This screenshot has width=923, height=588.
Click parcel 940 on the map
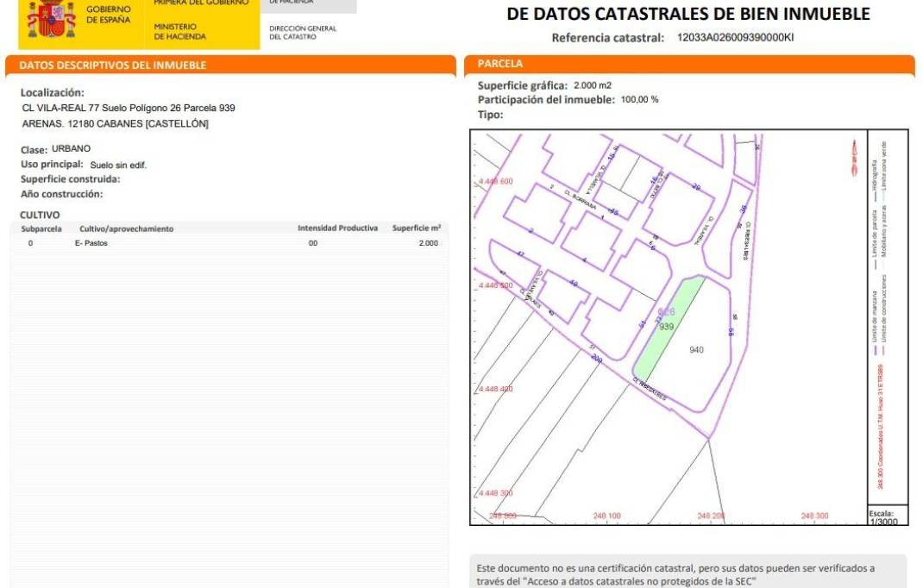(x=697, y=350)
